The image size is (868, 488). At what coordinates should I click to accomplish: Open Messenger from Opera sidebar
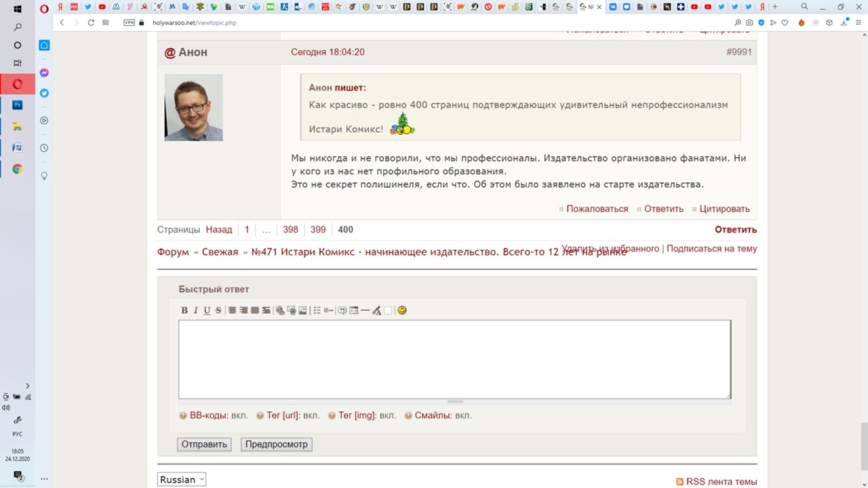[x=44, y=73]
